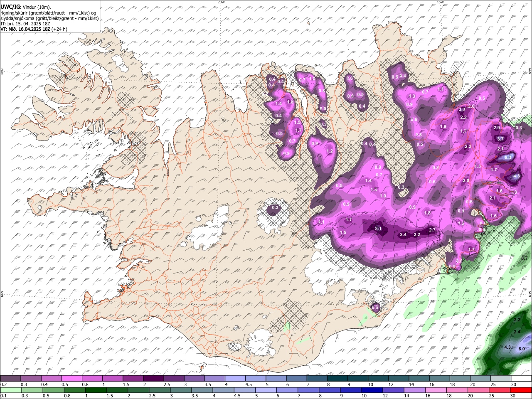532x399 pixels.
Task: Click the '20W' longitude label
Action: coord(222,2)
